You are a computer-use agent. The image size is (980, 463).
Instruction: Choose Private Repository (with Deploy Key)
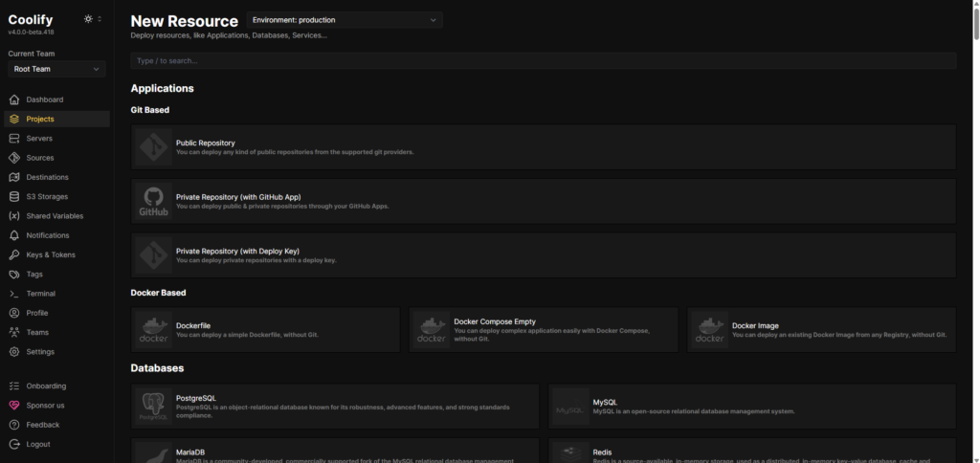tap(544, 254)
